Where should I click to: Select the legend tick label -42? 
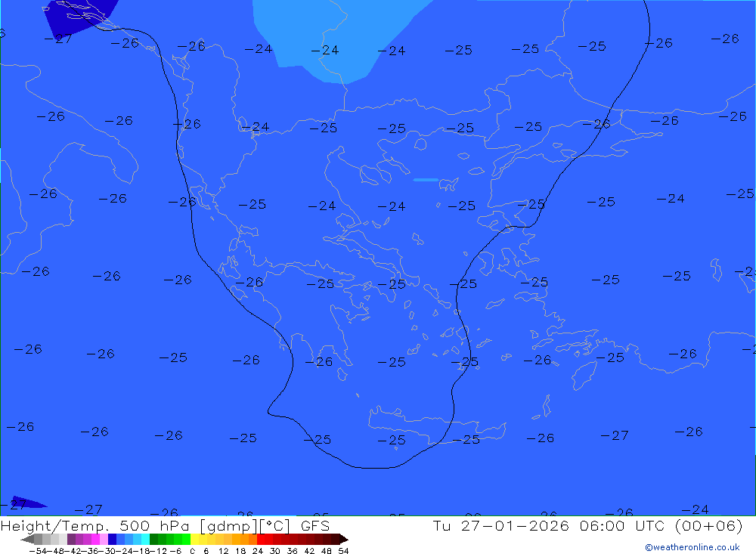[73, 551]
